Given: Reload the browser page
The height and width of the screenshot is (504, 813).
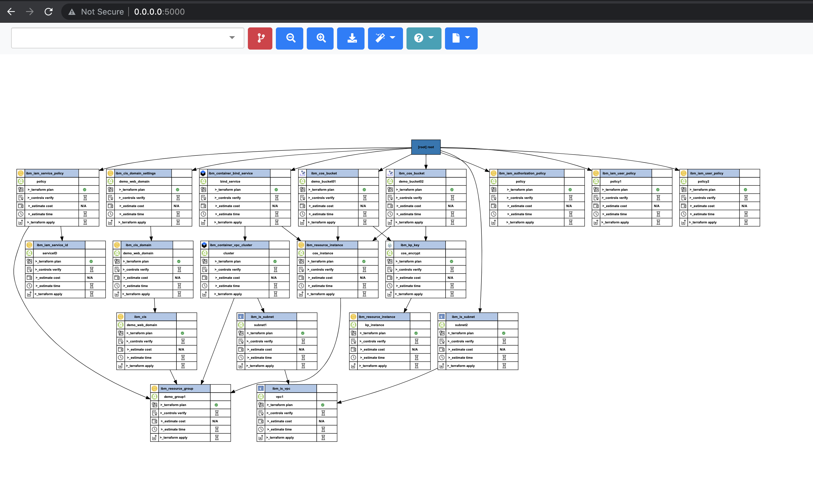Looking at the screenshot, I should point(49,12).
